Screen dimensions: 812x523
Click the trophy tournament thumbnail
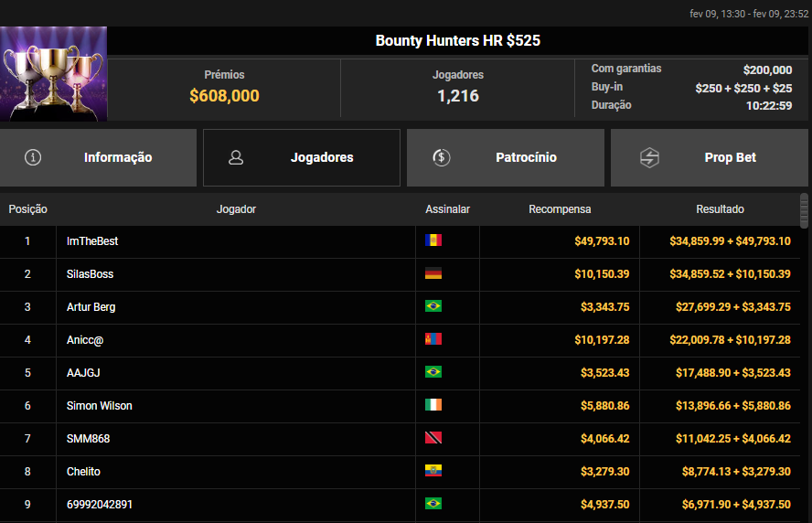coord(53,73)
